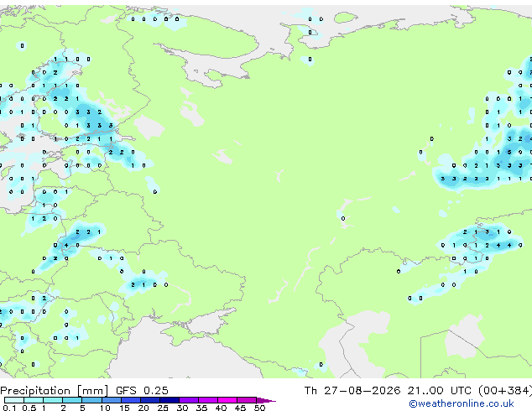Pick the 15–20 mm legend color swatch
Screen dimensions: 532x411
(x=130, y=400)
